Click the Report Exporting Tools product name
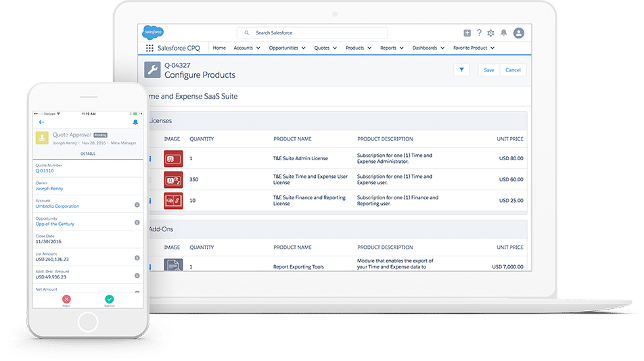The width and height of the screenshot is (644, 361). pyautogui.click(x=298, y=266)
